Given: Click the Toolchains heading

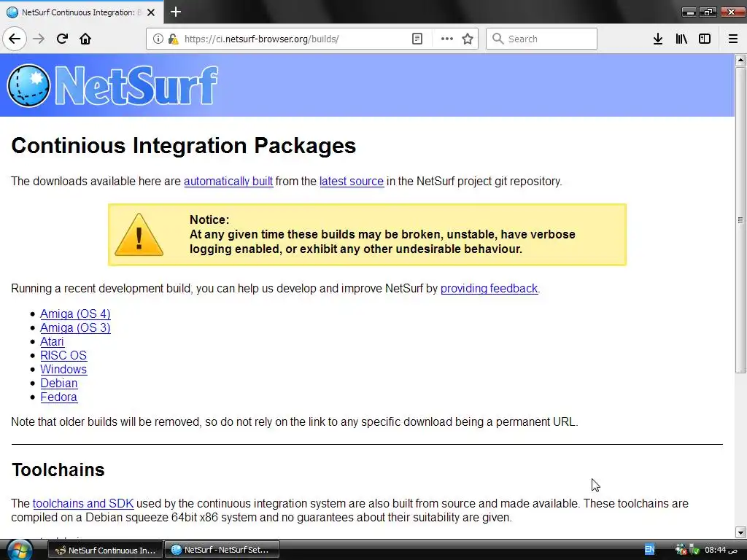Looking at the screenshot, I should tap(58, 470).
